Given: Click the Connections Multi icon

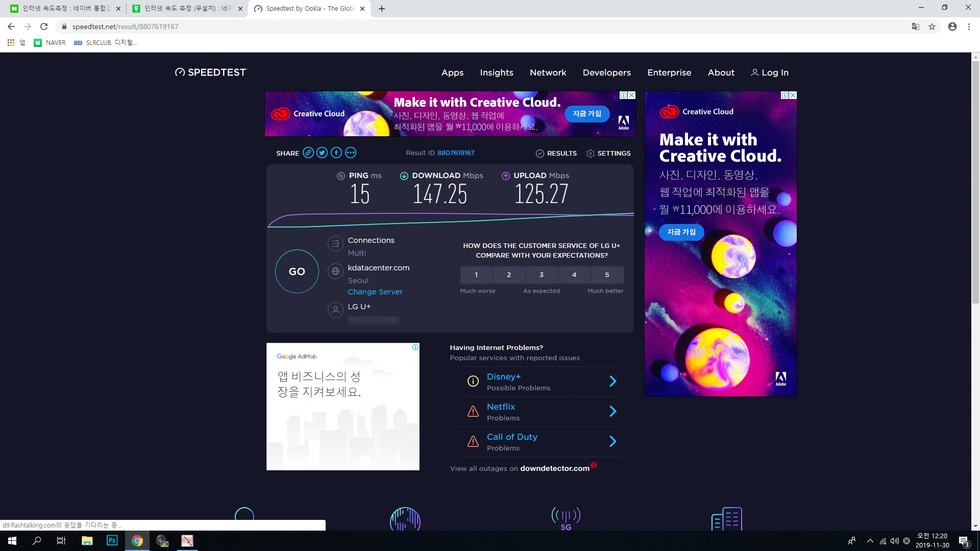Looking at the screenshot, I should [x=335, y=244].
